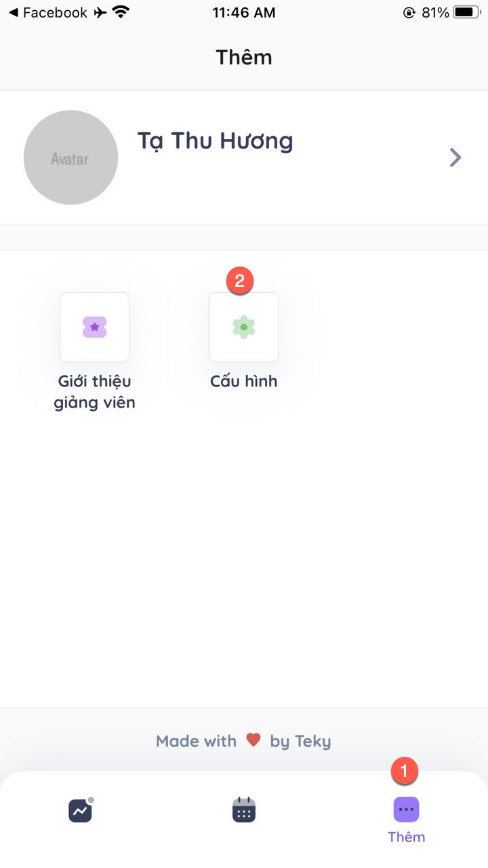Tap the purple Thêm dots icon
The width and height of the screenshot is (488, 868).
coord(406,809)
